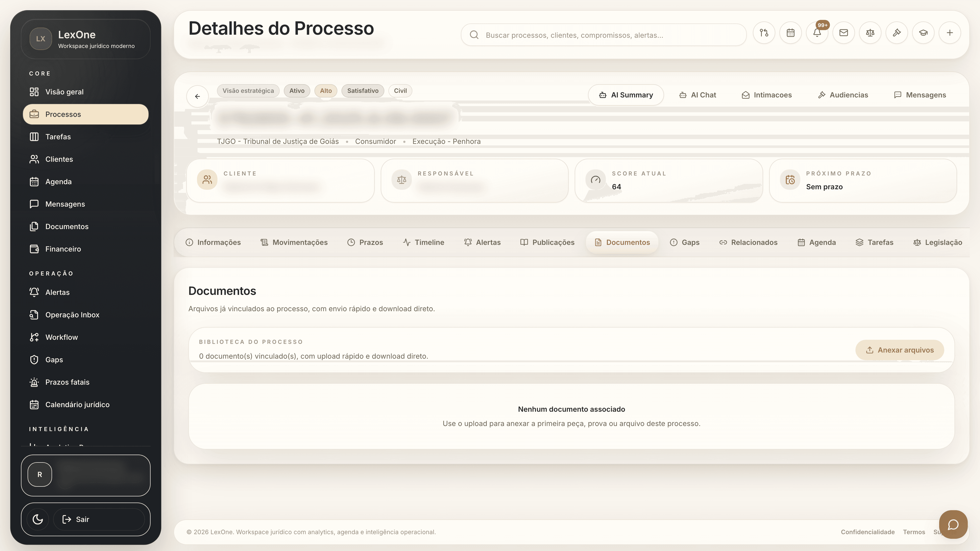980x551 pixels.
Task: Click the Anexar arquivos button
Action: pyautogui.click(x=899, y=350)
